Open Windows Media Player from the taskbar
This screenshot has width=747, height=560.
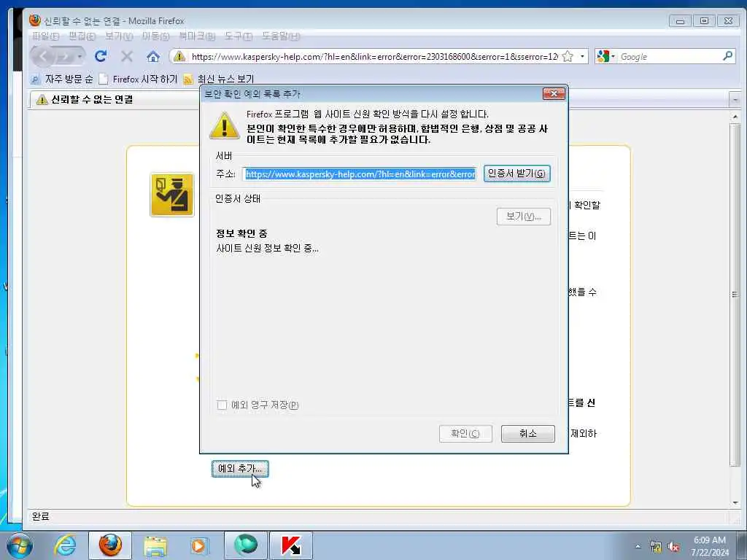coord(198,545)
